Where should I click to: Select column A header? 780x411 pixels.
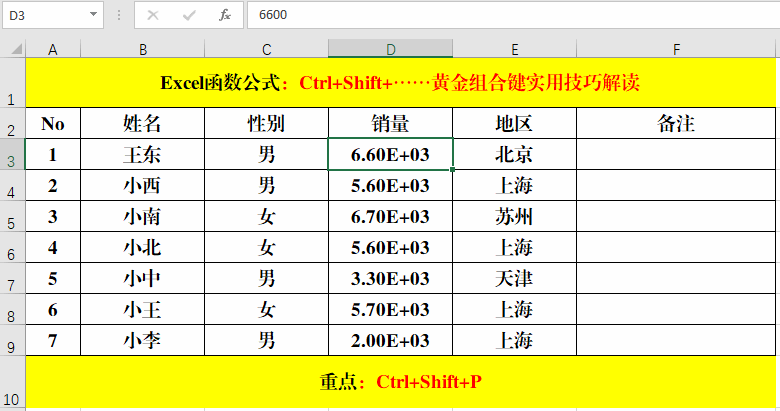click(53, 49)
